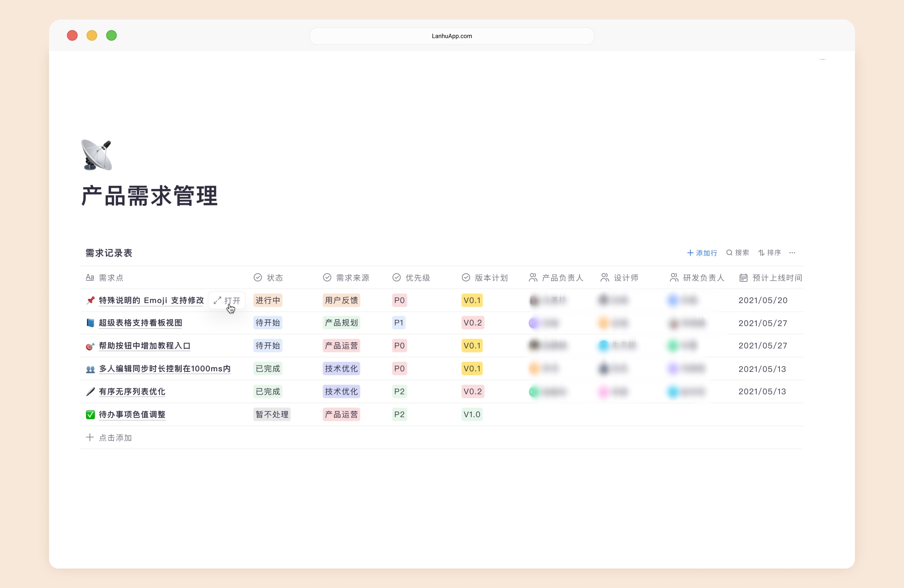
Task: Click the pen emoji on 有序无序列表优化 row
Action: (x=90, y=391)
